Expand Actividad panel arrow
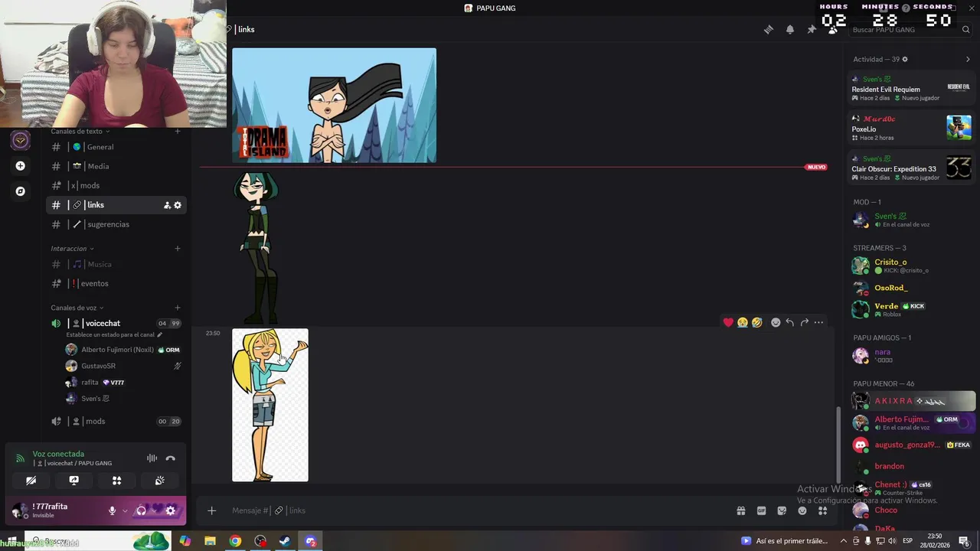This screenshot has height=551, width=980. (968, 59)
